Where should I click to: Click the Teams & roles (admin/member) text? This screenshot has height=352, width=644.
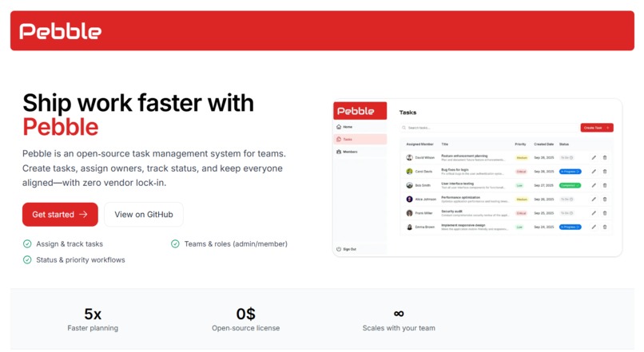click(236, 244)
